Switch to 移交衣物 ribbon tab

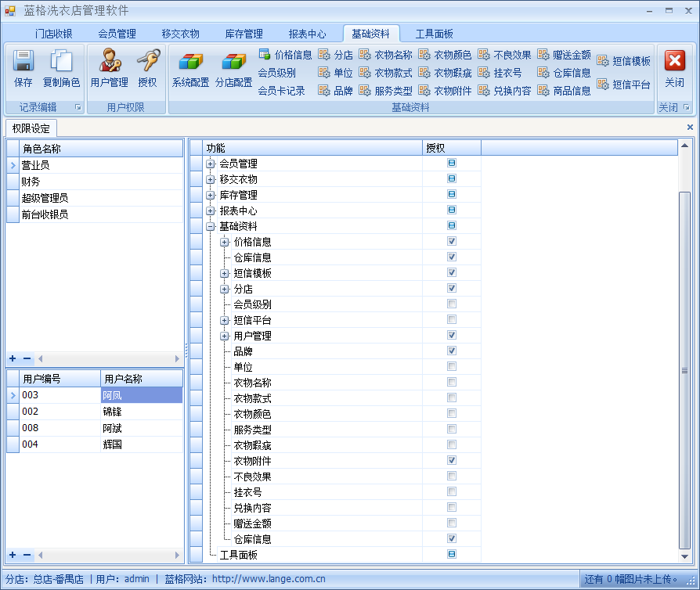tap(180, 34)
